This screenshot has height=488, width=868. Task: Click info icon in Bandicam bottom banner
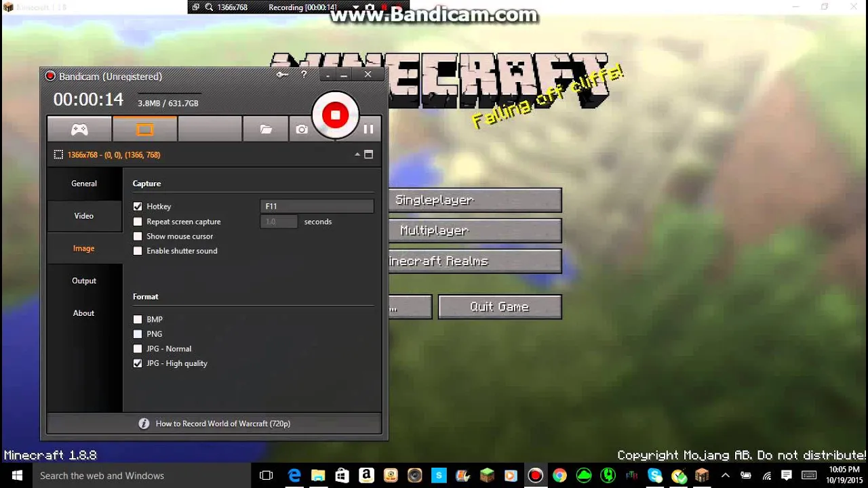pyautogui.click(x=144, y=424)
